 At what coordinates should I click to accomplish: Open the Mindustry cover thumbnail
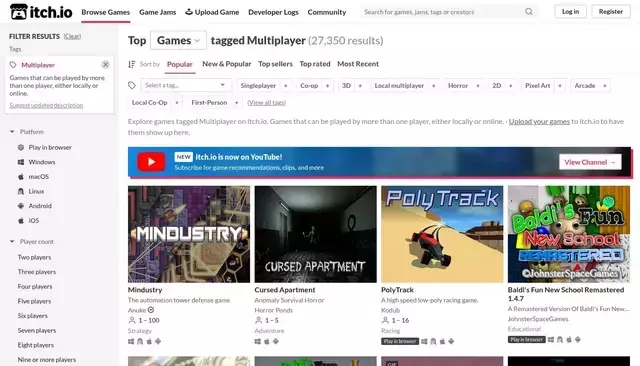pyautogui.click(x=189, y=234)
